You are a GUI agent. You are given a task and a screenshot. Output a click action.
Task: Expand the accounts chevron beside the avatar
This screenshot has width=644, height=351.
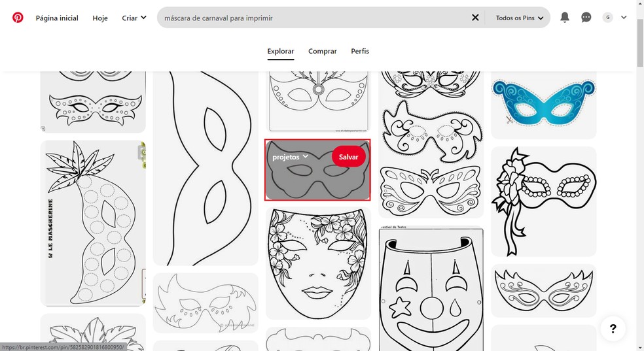point(624,18)
